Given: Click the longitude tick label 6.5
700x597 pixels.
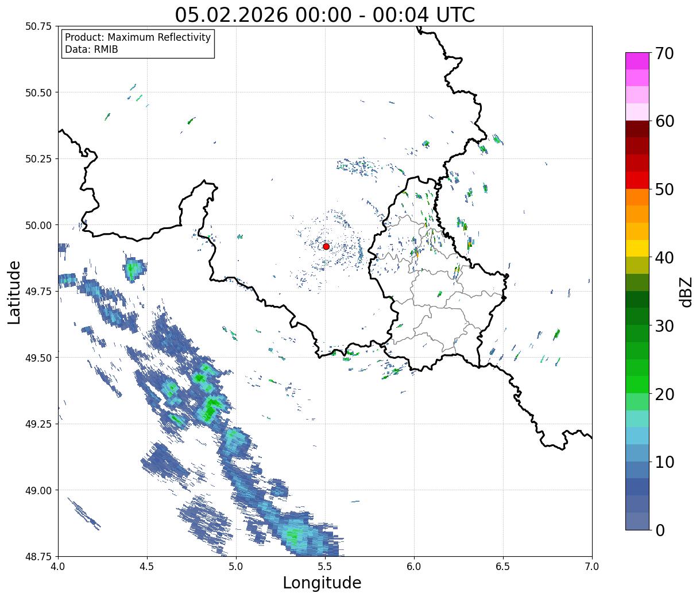Looking at the screenshot, I should point(503,567).
